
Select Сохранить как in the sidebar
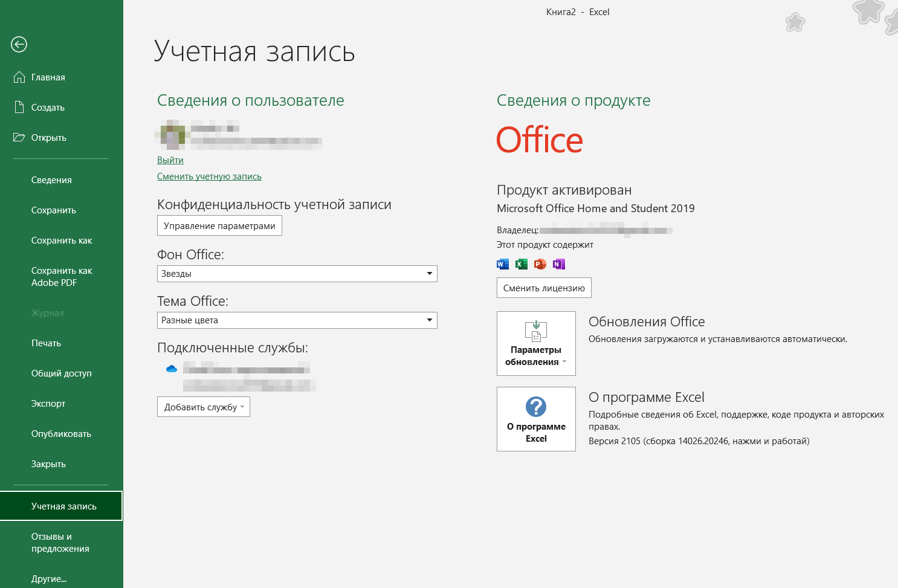coord(61,240)
